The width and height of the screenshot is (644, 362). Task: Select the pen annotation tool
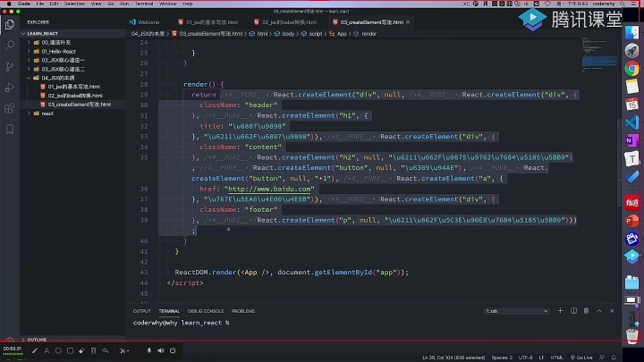click(x=35, y=350)
